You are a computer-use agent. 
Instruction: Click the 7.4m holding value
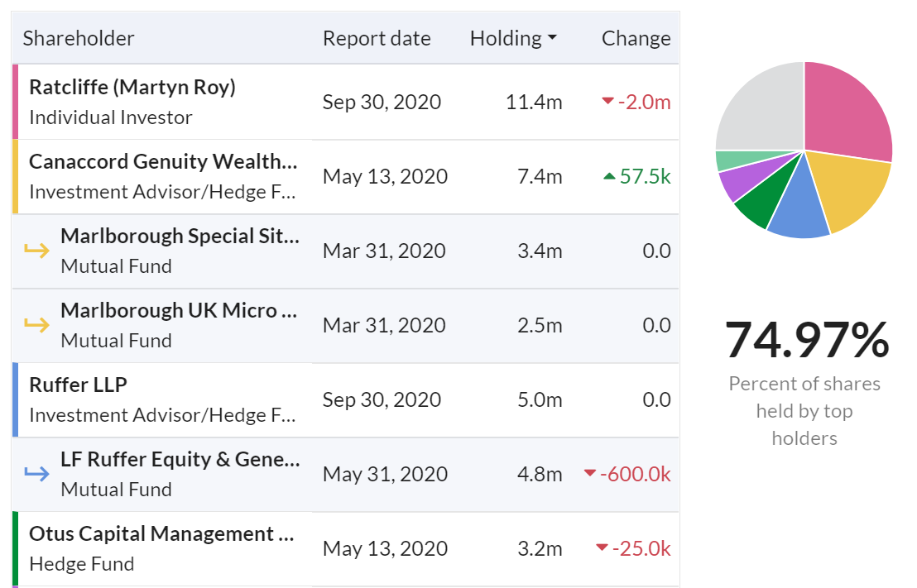(x=540, y=176)
